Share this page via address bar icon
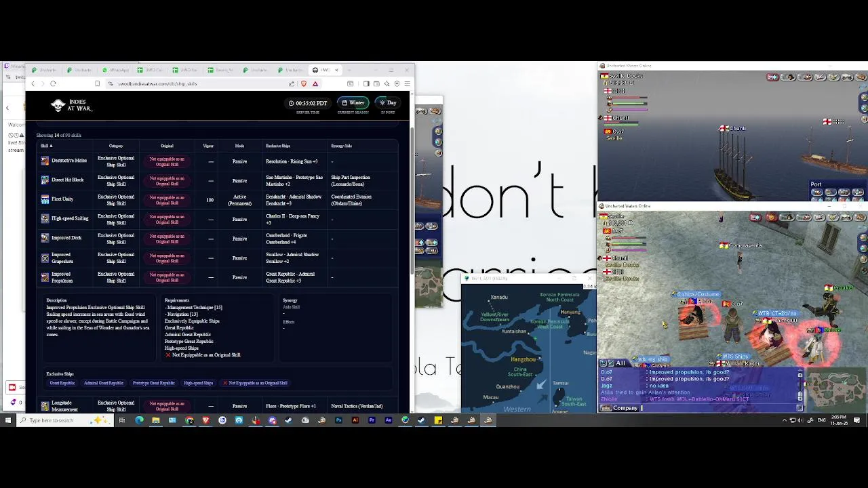Image resolution: width=868 pixels, height=488 pixels. pyautogui.click(x=292, y=83)
